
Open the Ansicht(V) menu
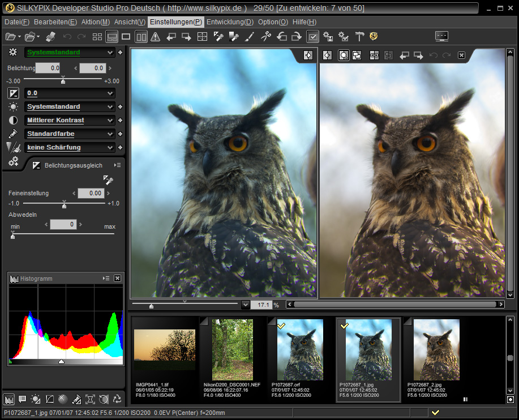point(130,22)
